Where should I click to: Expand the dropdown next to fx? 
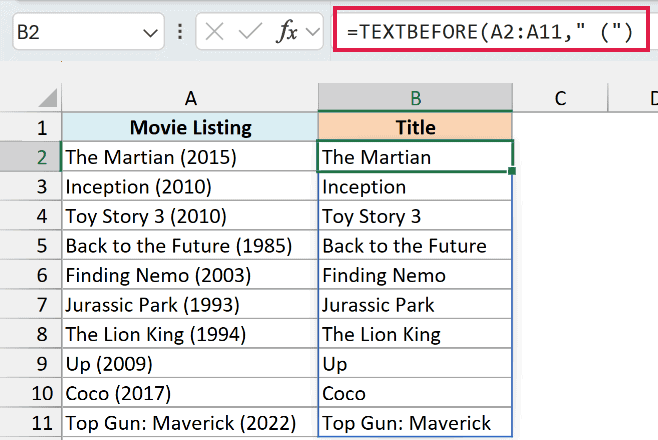click(313, 32)
